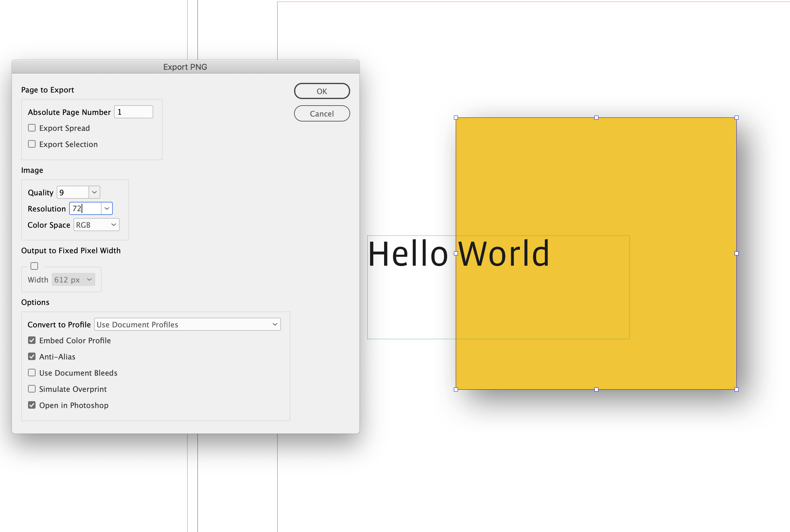Disable Open in Photoshop
This screenshot has height=532, width=790.
pyautogui.click(x=31, y=405)
